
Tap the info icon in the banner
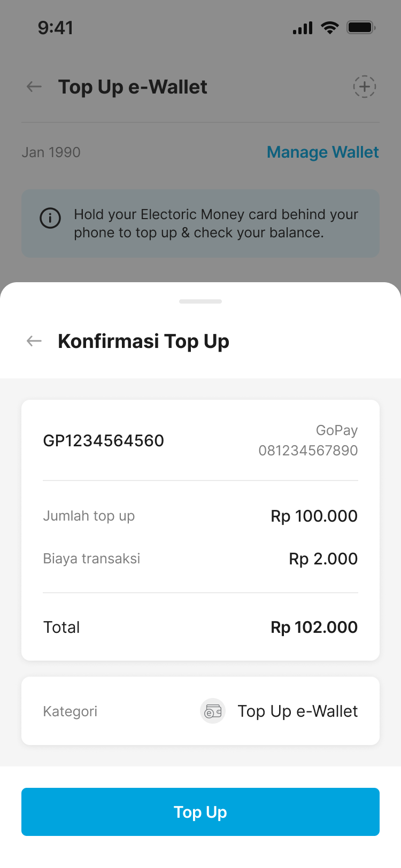coord(50,218)
